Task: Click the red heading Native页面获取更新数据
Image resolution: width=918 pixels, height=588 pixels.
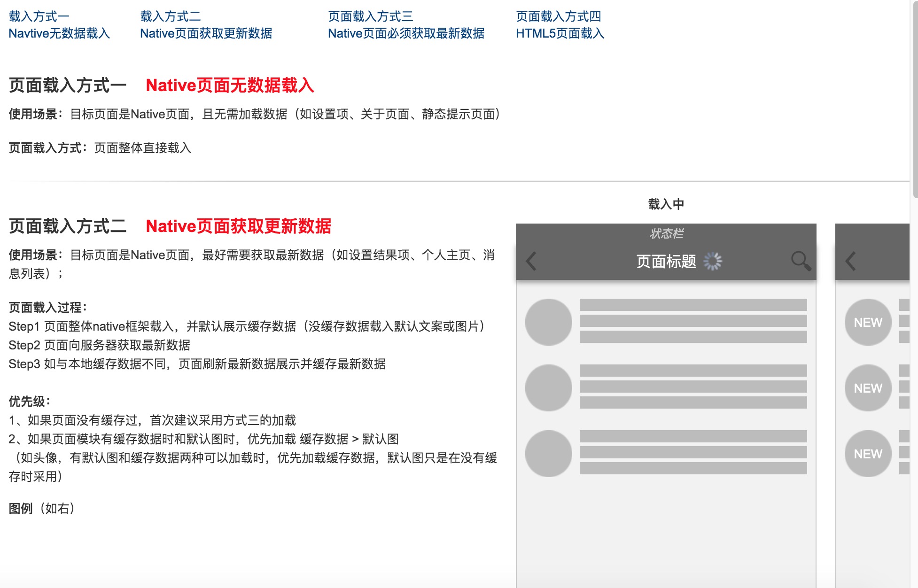Action: point(239,226)
